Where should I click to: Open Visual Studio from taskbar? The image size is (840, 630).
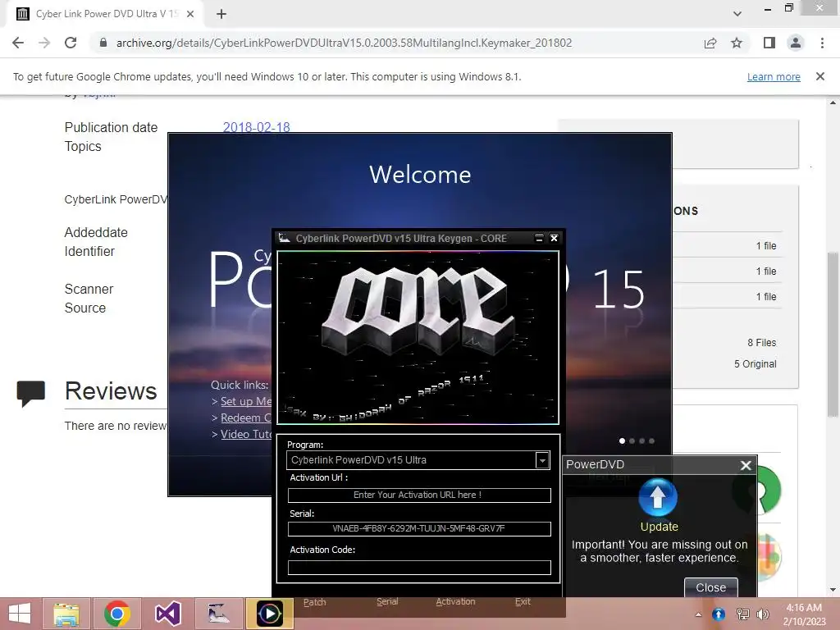coord(167,614)
